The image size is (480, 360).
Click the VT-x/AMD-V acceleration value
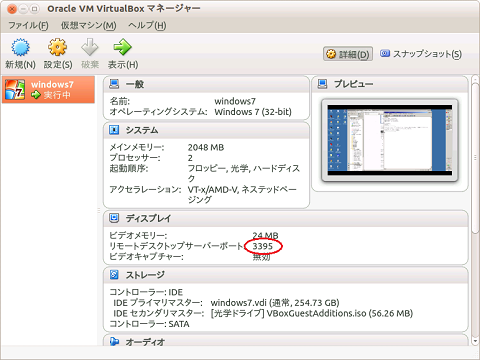click(242, 194)
